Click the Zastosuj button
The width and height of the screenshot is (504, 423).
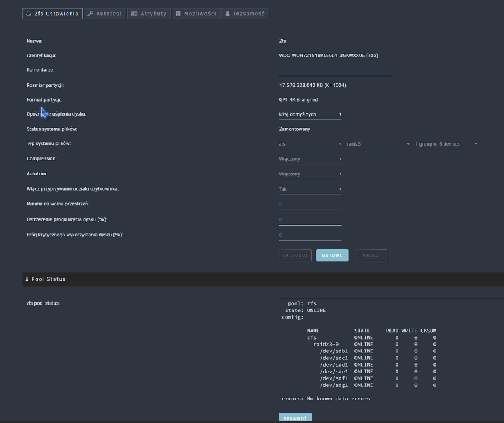(x=295, y=255)
